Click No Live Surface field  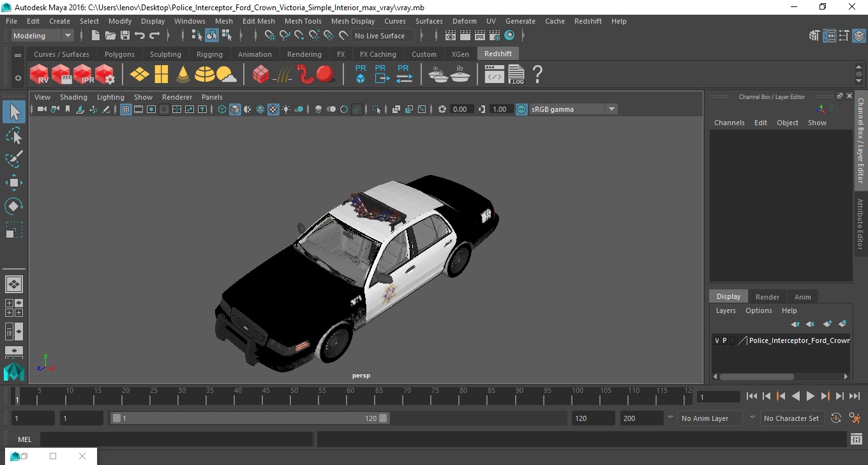pos(384,36)
